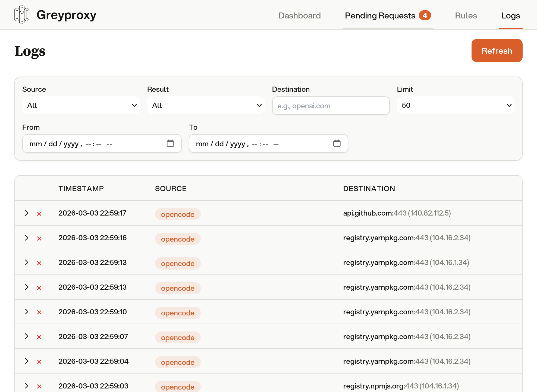Switch to the Dashboard tab
Image resolution: width=537 pixels, height=392 pixels.
pyautogui.click(x=300, y=15)
